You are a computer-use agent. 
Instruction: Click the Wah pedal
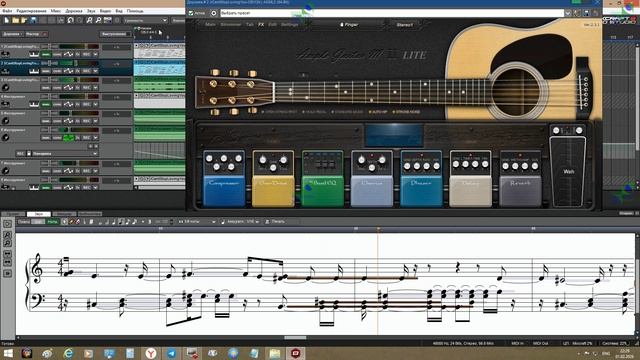[x=568, y=171]
